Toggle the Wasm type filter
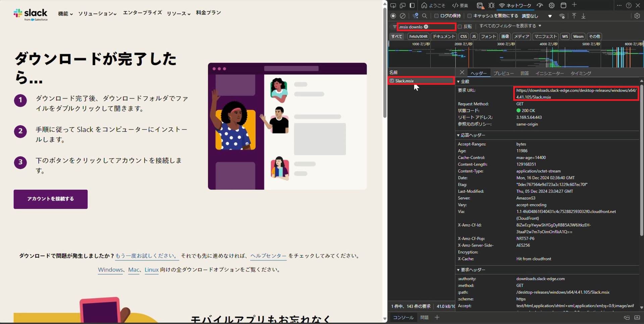The image size is (644, 324). click(x=578, y=36)
